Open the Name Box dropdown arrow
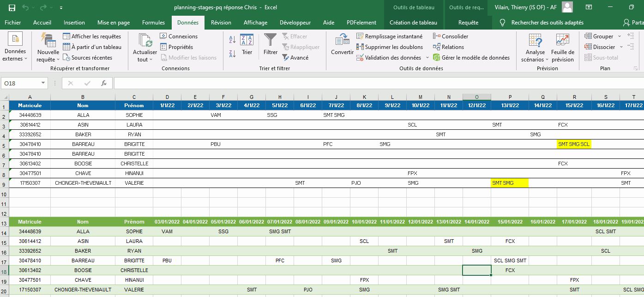 point(43,83)
